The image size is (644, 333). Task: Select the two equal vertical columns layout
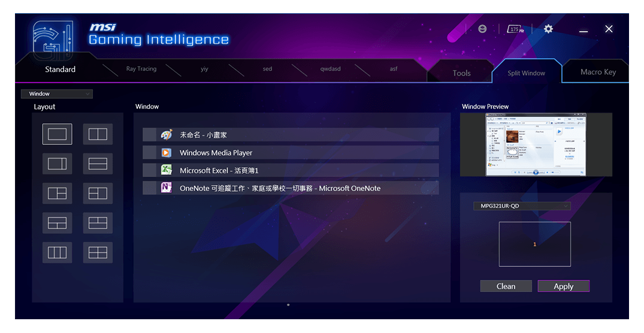pyautogui.click(x=98, y=134)
